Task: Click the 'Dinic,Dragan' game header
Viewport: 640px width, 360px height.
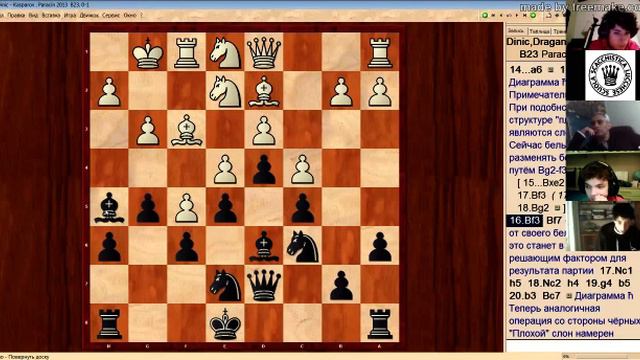Action: coord(536,42)
